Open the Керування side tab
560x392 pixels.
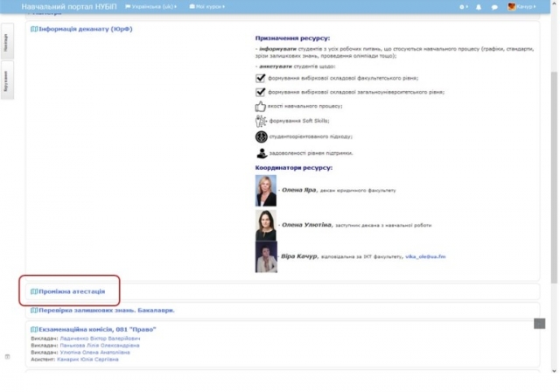[x=7, y=80]
